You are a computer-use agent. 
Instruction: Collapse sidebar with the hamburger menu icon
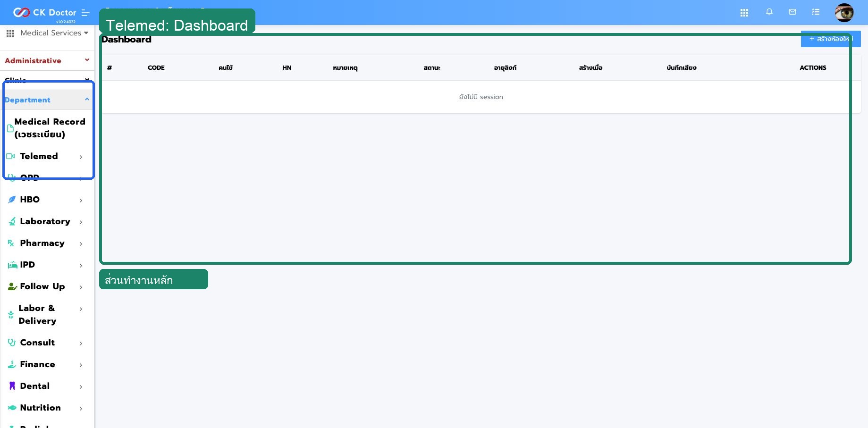(85, 13)
